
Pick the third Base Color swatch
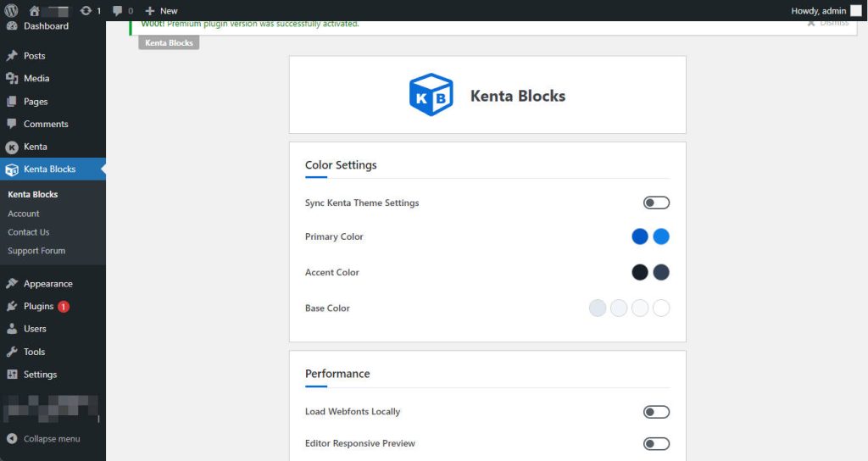(x=640, y=308)
